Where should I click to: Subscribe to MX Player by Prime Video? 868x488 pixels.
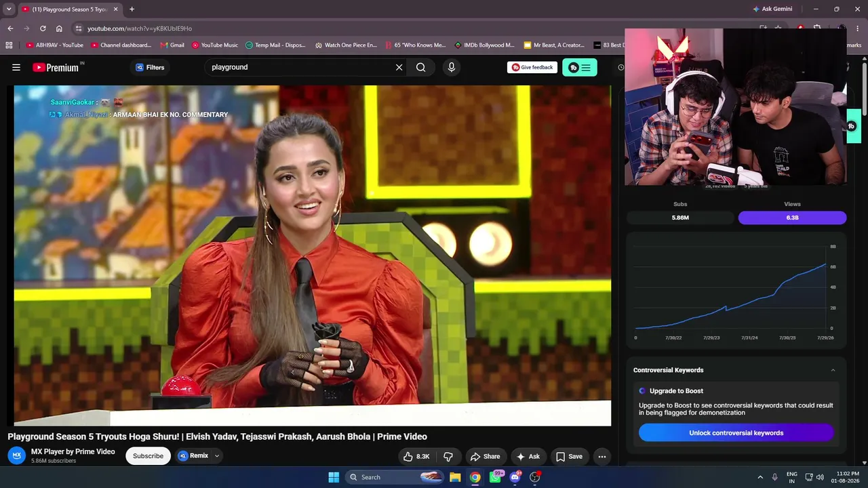coord(148,455)
